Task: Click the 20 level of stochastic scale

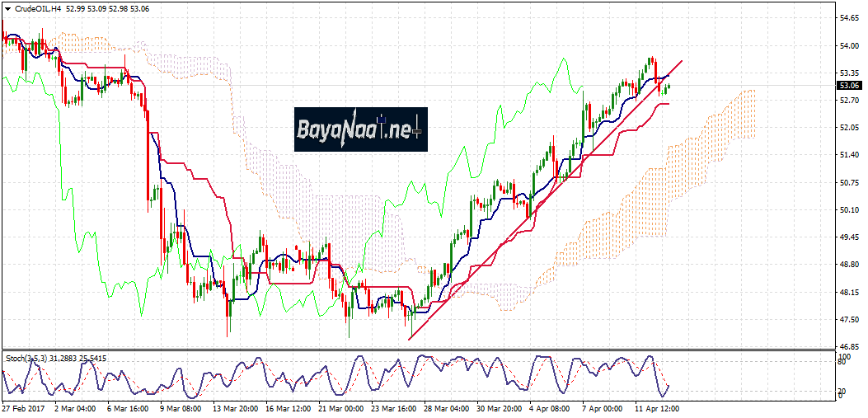Action: [842, 391]
